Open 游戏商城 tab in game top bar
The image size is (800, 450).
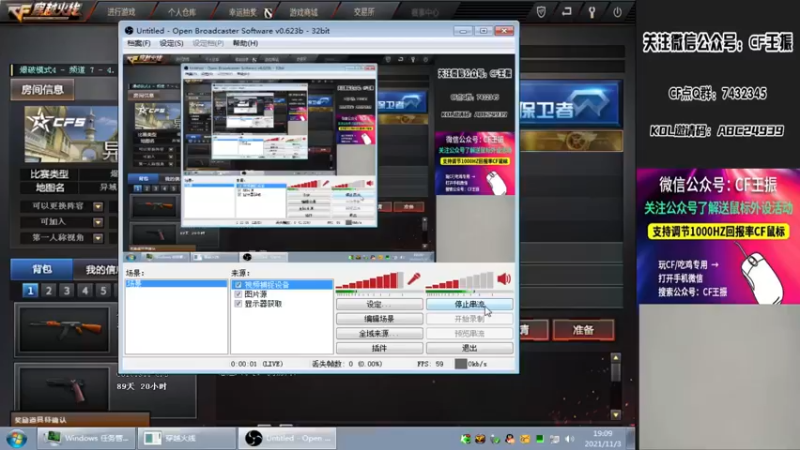(304, 12)
